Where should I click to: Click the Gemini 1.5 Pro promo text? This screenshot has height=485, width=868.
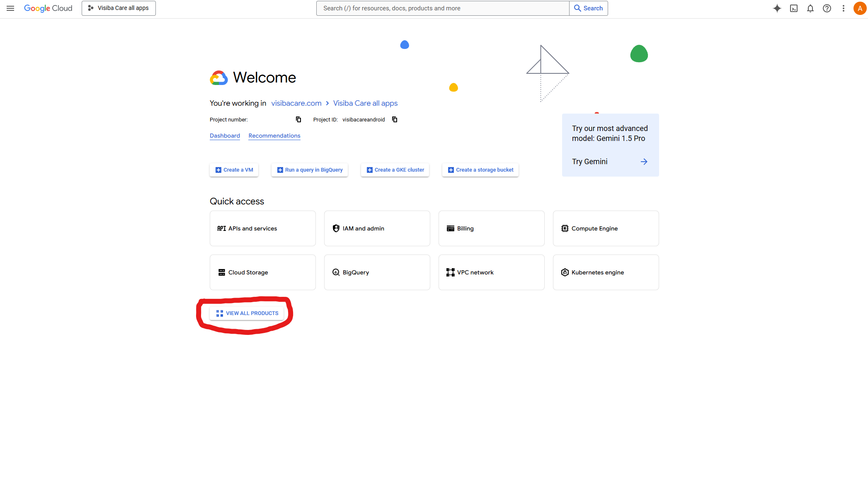pyautogui.click(x=610, y=133)
